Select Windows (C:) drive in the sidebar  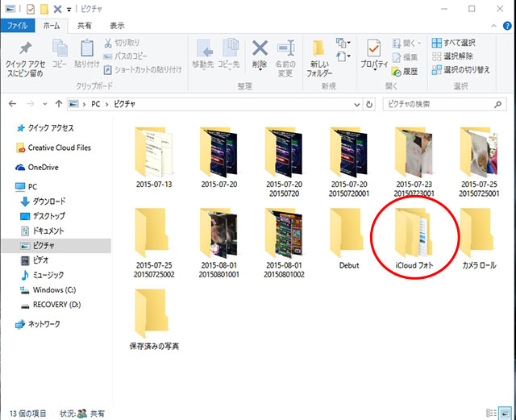tap(48, 290)
